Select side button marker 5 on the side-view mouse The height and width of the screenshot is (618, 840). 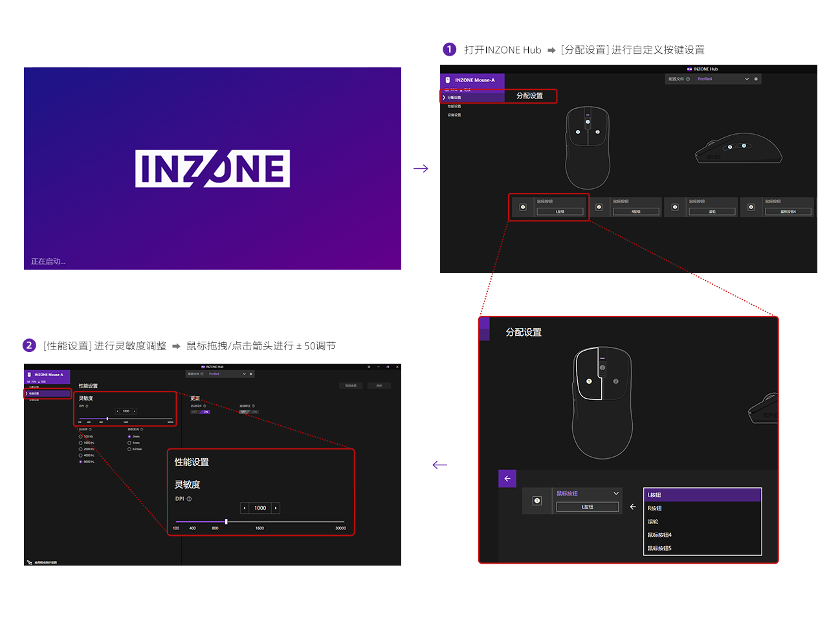pos(730,147)
